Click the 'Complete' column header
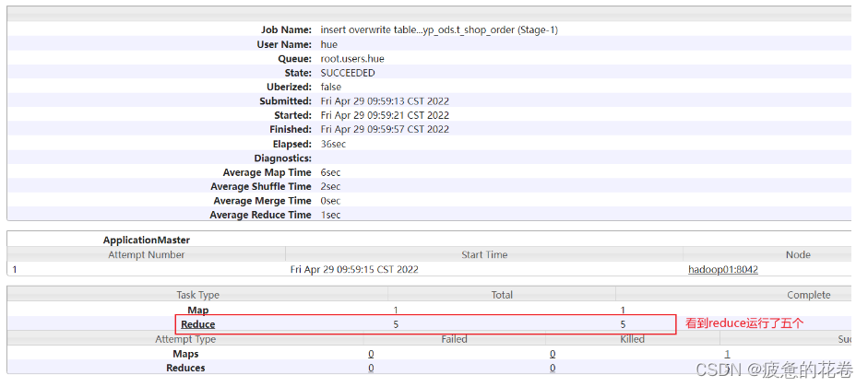Viewport: 868px width, 387px height. point(809,295)
